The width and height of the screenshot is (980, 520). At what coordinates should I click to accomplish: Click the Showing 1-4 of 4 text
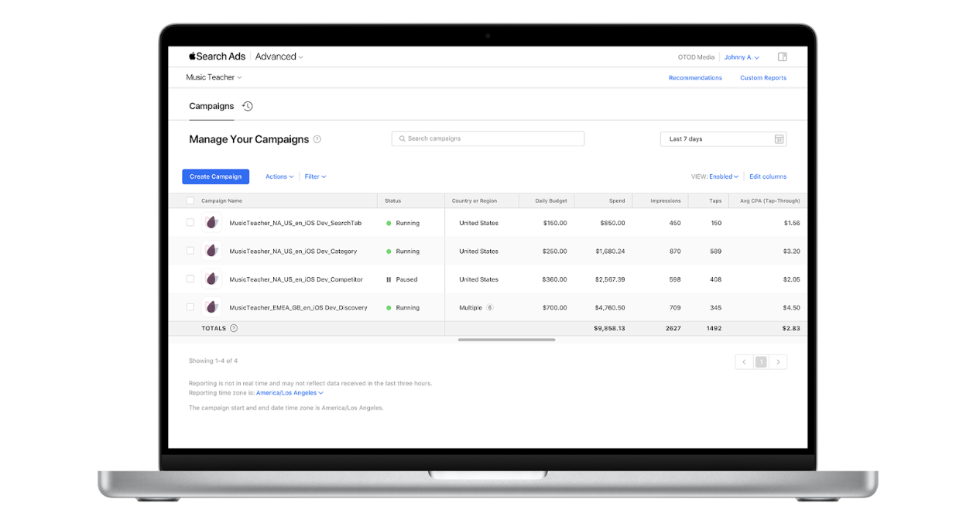[214, 361]
